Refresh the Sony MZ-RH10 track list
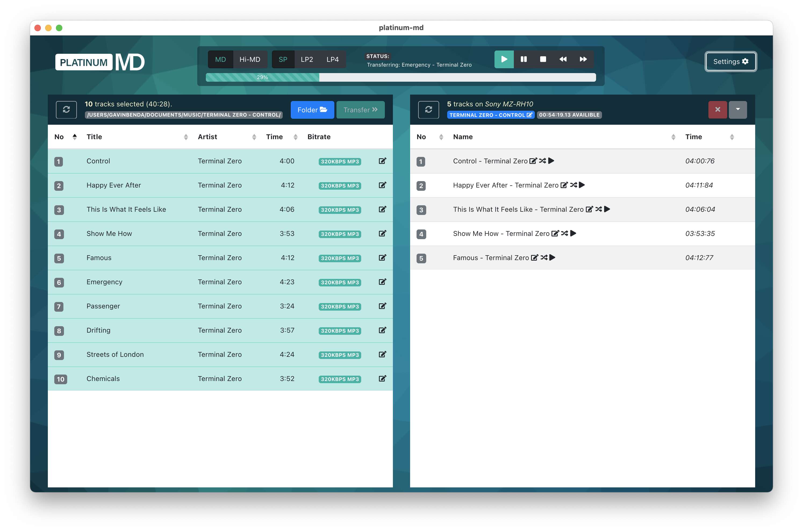 428,110
